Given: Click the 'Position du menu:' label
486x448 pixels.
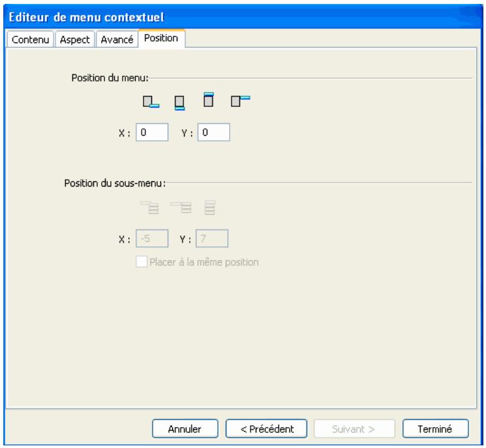Looking at the screenshot, I should click(110, 78).
